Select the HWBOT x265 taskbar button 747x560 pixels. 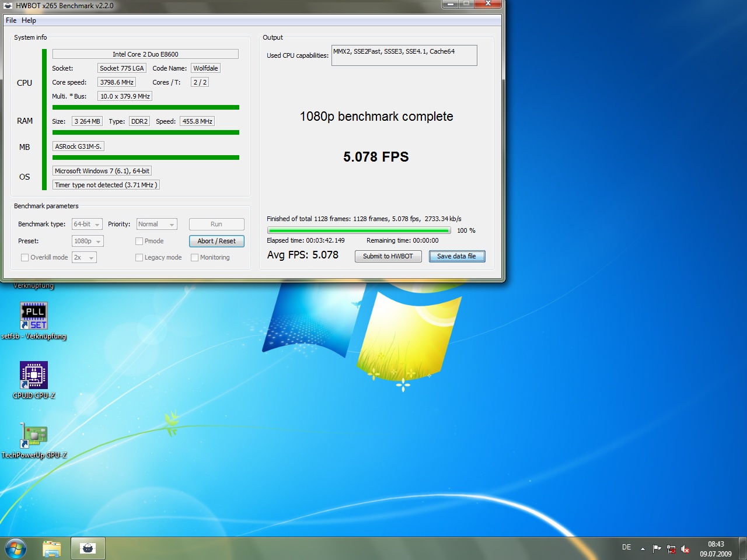pos(88,548)
